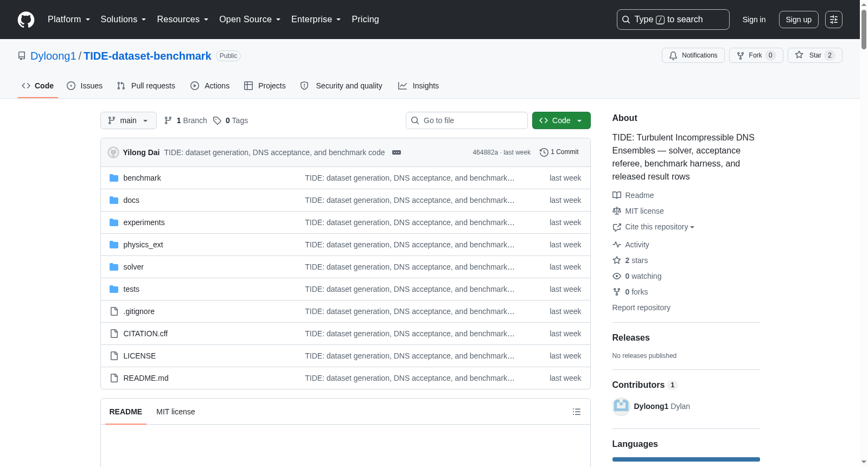The width and height of the screenshot is (868, 467).
Task: Click the solver folder icon
Action: (114, 267)
